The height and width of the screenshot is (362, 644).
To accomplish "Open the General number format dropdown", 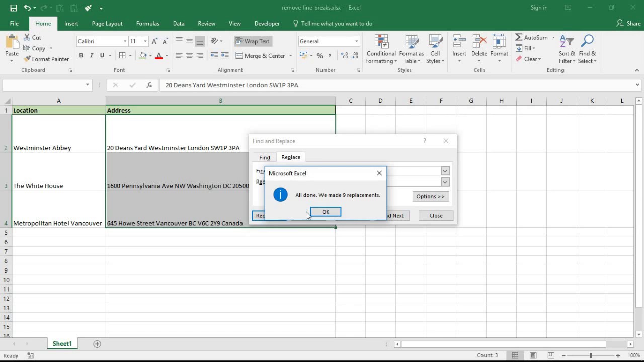I will (357, 41).
